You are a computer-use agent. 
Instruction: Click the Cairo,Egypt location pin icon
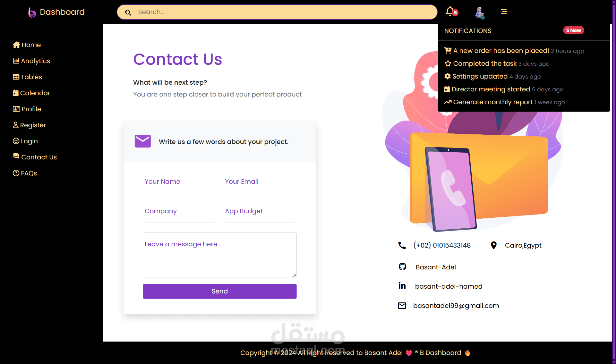click(x=494, y=245)
